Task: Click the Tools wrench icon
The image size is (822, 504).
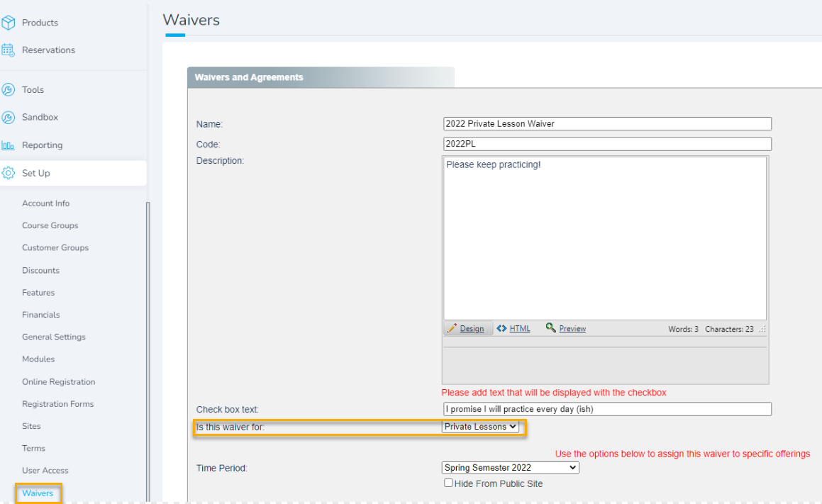Action: pyautogui.click(x=9, y=89)
